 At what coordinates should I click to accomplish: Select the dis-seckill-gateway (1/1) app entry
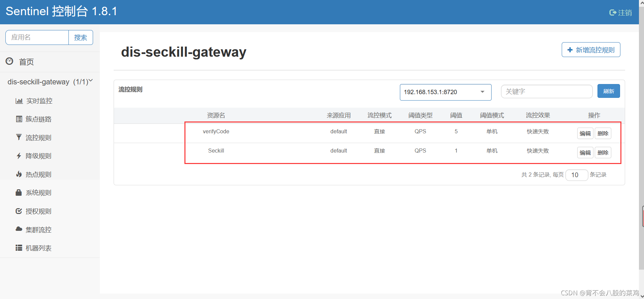50,82
